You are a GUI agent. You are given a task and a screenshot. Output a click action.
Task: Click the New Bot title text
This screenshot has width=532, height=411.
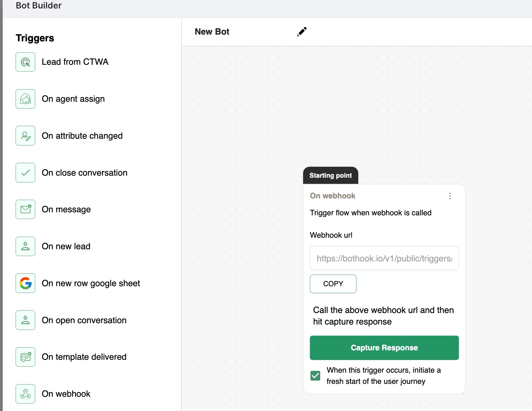click(x=212, y=32)
